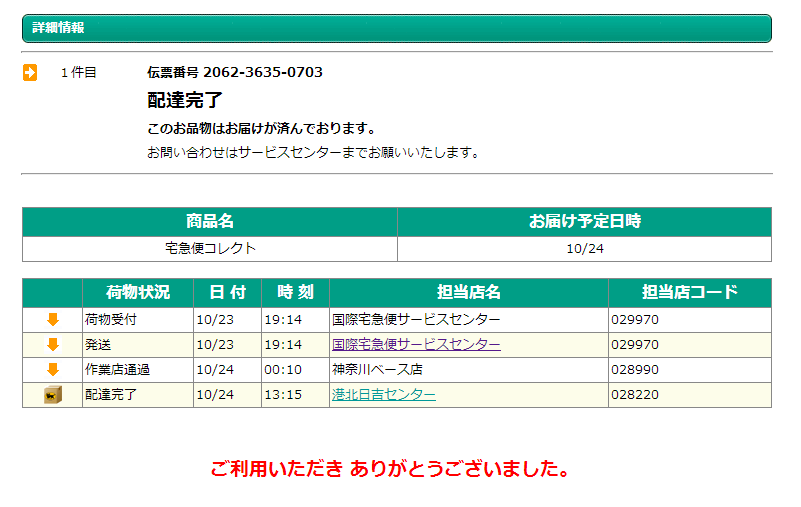Open the 国際宅急便サービスセンター link in 発送 row
This screenshot has width=801, height=507.
tap(416, 345)
